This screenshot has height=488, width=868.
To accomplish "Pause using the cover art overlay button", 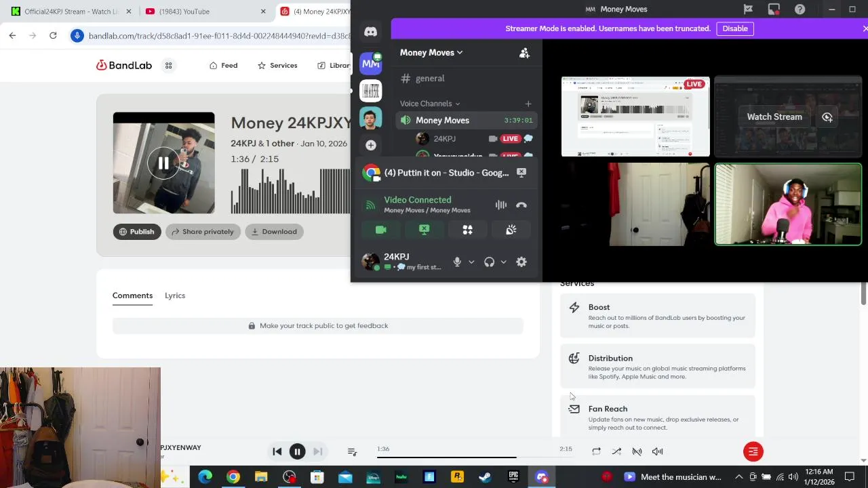I will point(163,163).
